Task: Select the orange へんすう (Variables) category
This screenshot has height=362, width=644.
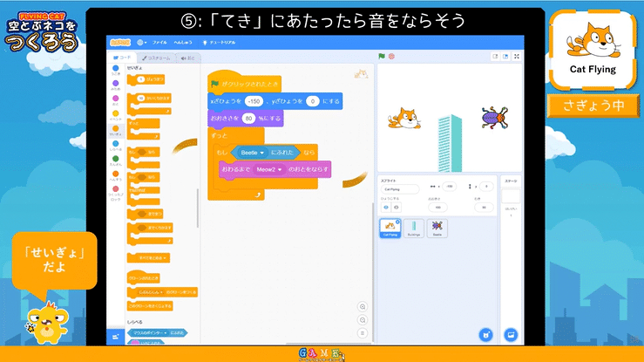Action: point(116,176)
